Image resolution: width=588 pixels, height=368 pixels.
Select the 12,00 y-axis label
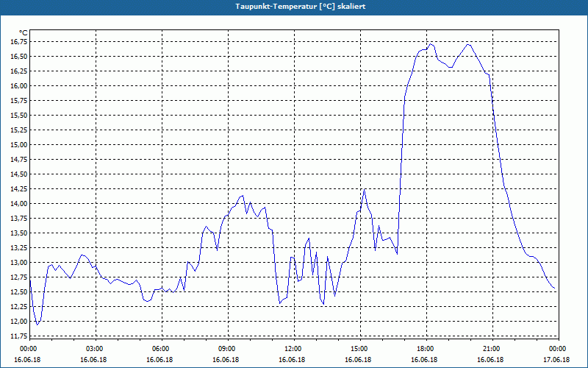[x=19, y=322]
